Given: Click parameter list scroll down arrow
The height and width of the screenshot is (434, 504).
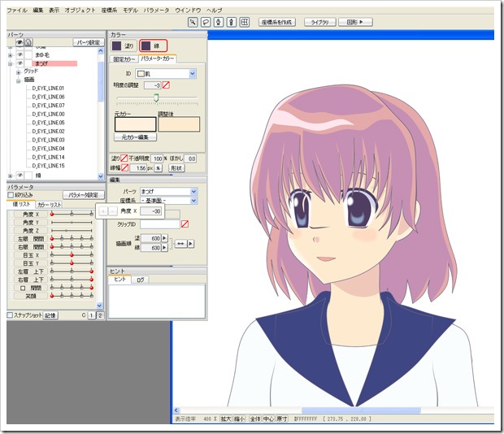Looking at the screenshot, I should pos(99,306).
